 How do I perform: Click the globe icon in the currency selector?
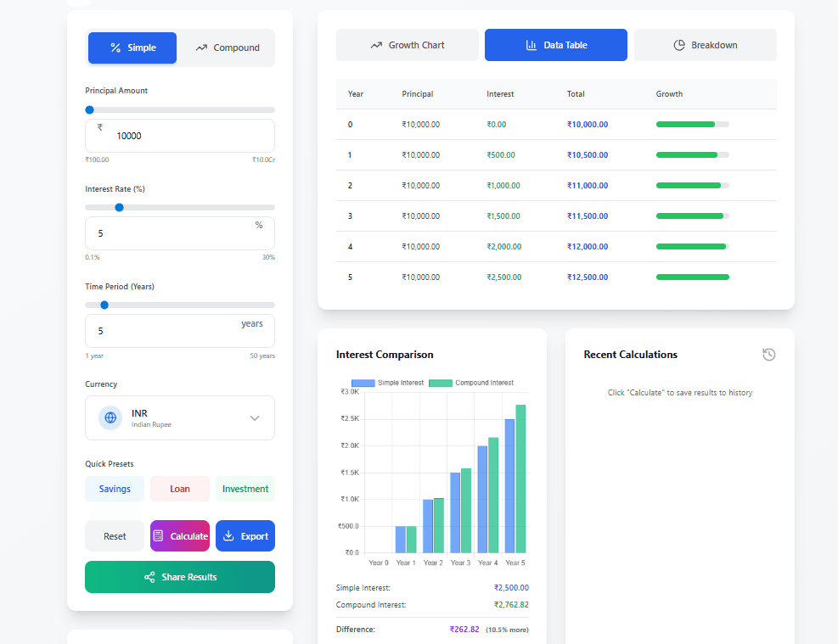tap(110, 417)
